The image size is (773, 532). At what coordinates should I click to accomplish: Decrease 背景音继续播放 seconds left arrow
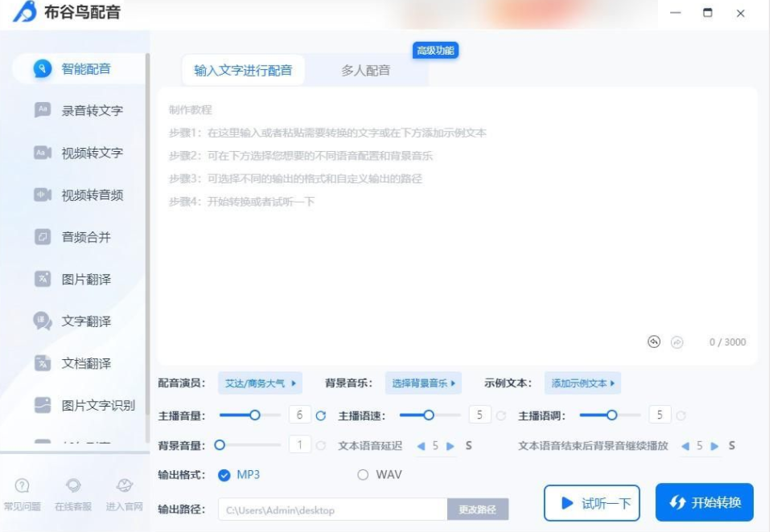pos(685,446)
